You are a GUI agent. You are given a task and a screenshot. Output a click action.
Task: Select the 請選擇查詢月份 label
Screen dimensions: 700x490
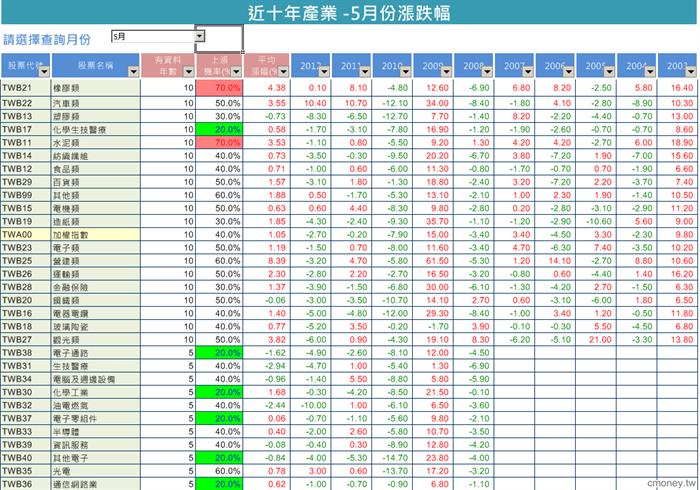(47, 40)
